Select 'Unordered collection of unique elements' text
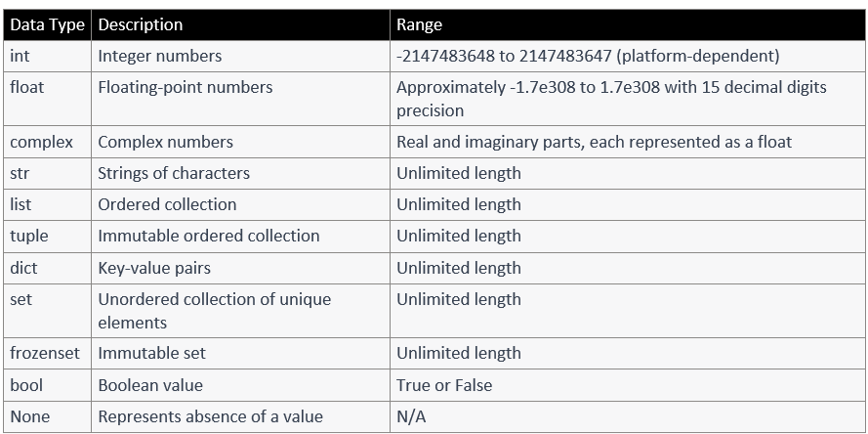The height and width of the screenshot is (434, 868). coord(214,311)
